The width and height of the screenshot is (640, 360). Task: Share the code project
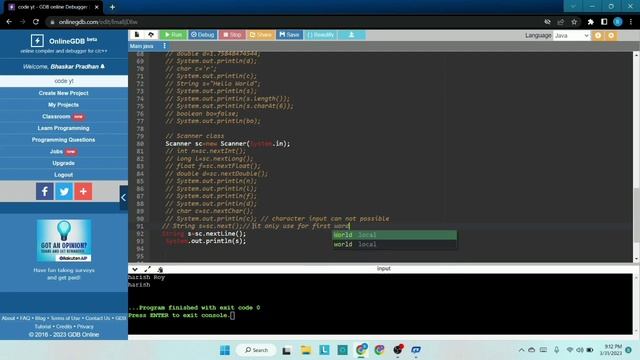pos(260,35)
